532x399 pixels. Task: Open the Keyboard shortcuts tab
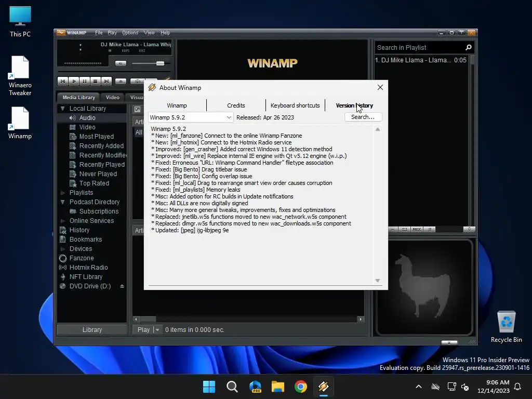[295, 105]
